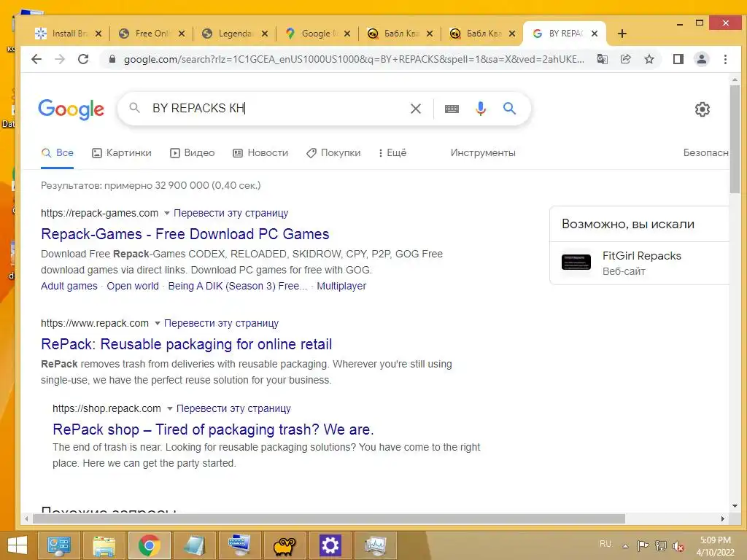747x560 pixels.
Task: Submit search with the blue magnifier icon
Action: point(509,109)
